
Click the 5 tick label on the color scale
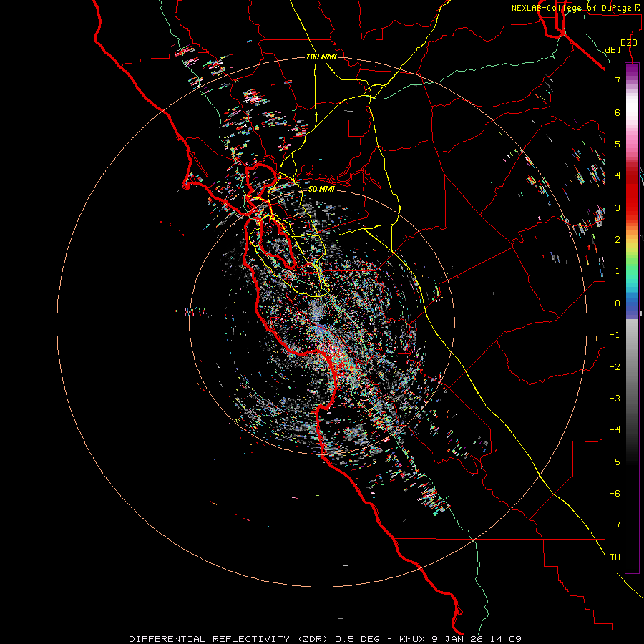point(618,144)
